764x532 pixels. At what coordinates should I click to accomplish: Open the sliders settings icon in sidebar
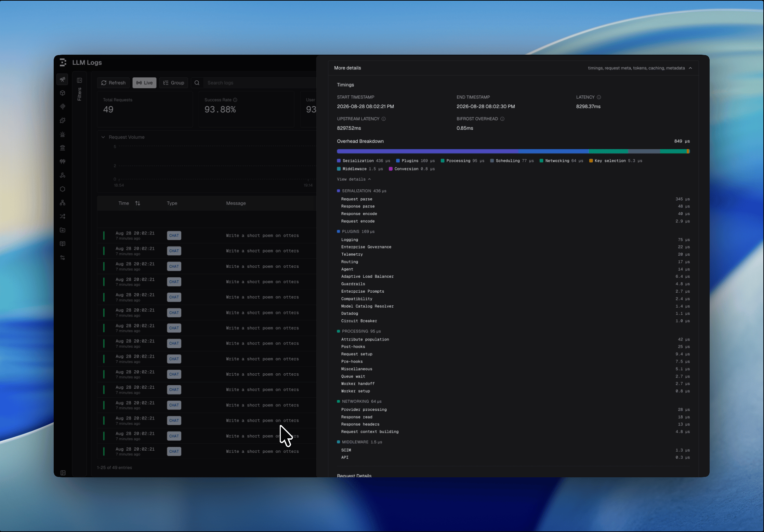click(x=63, y=258)
